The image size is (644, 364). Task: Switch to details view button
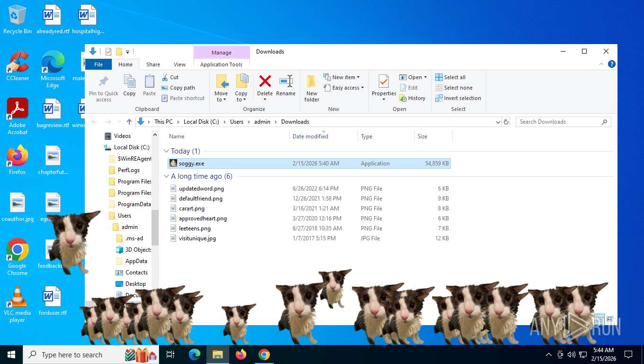599,319
